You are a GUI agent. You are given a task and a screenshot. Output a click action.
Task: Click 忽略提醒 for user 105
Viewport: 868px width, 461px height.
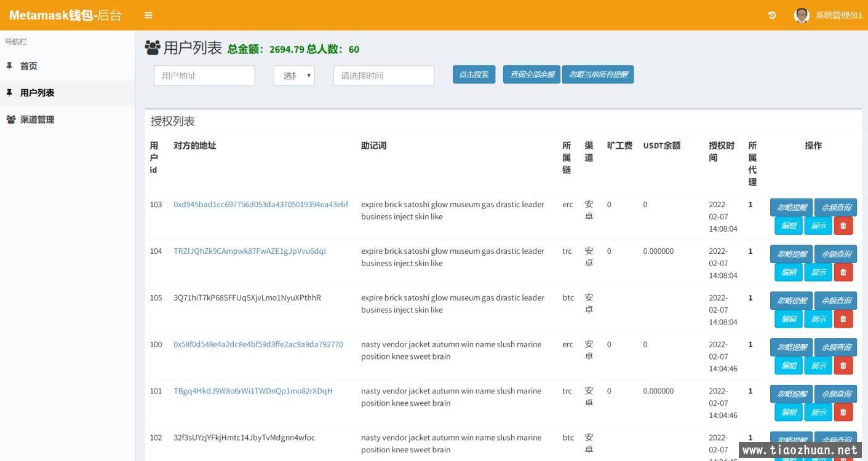click(x=791, y=301)
